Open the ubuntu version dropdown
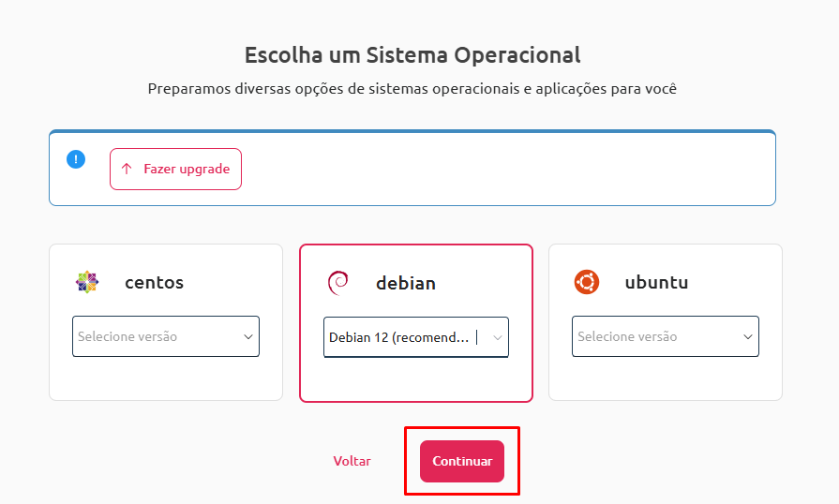 [665, 336]
